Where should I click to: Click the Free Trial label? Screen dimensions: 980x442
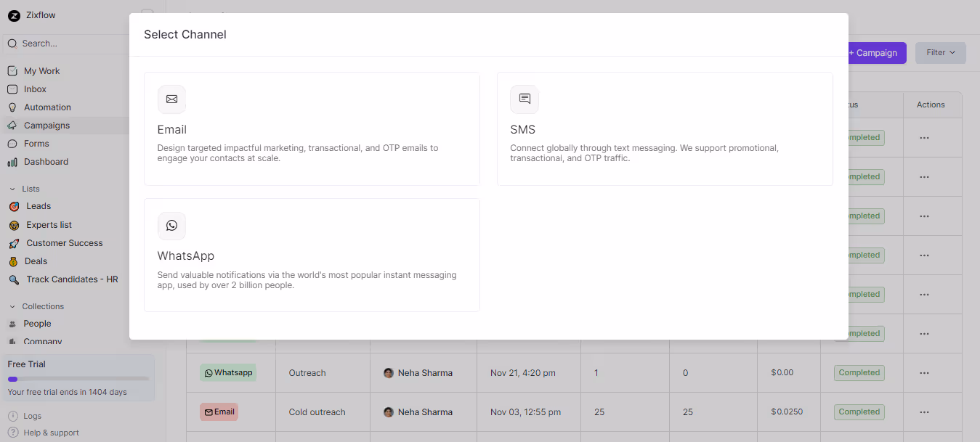[x=27, y=364]
